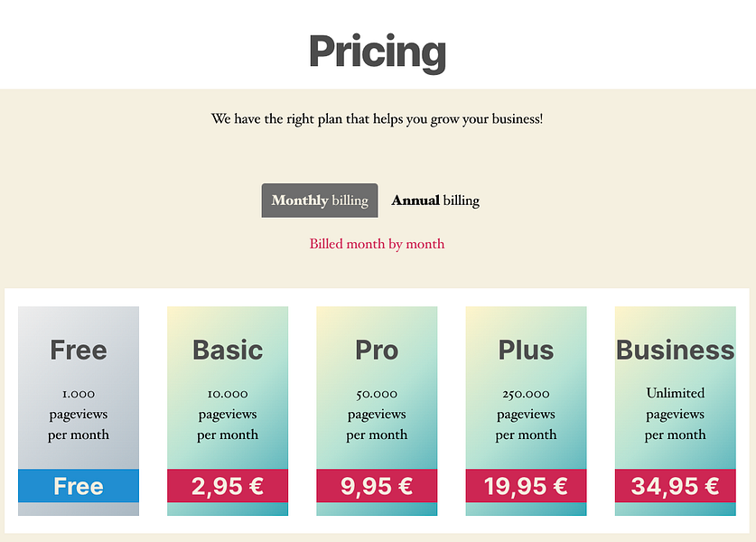This screenshot has height=542, width=756.
Task: Click the 1.000 pageviews per month text
Action: click(x=79, y=414)
